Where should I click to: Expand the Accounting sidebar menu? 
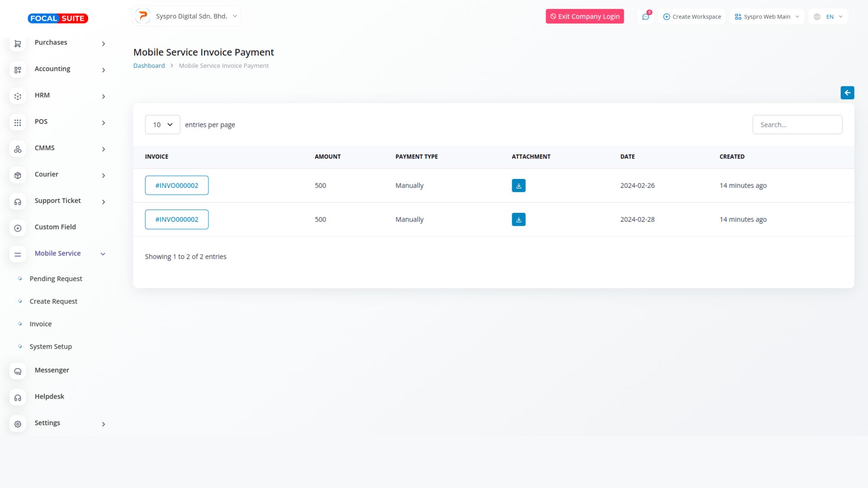103,70
